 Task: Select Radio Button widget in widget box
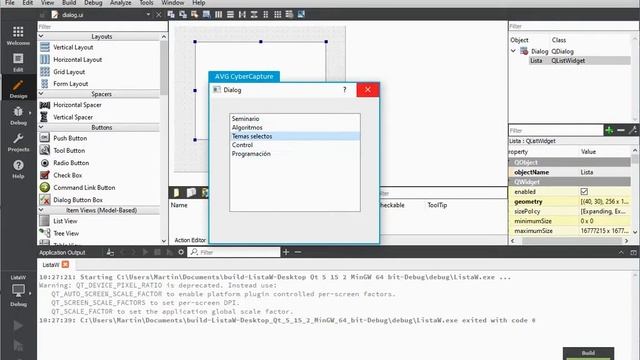[71, 163]
